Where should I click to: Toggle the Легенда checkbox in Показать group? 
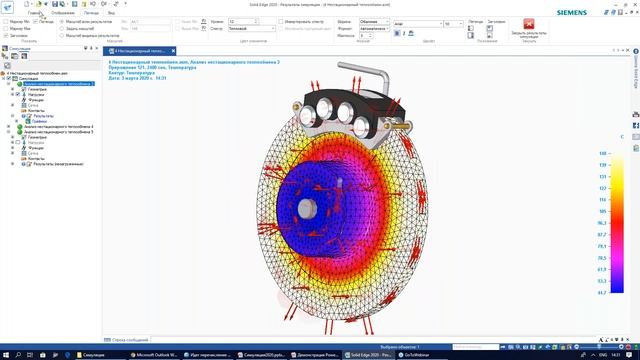pos(35,22)
